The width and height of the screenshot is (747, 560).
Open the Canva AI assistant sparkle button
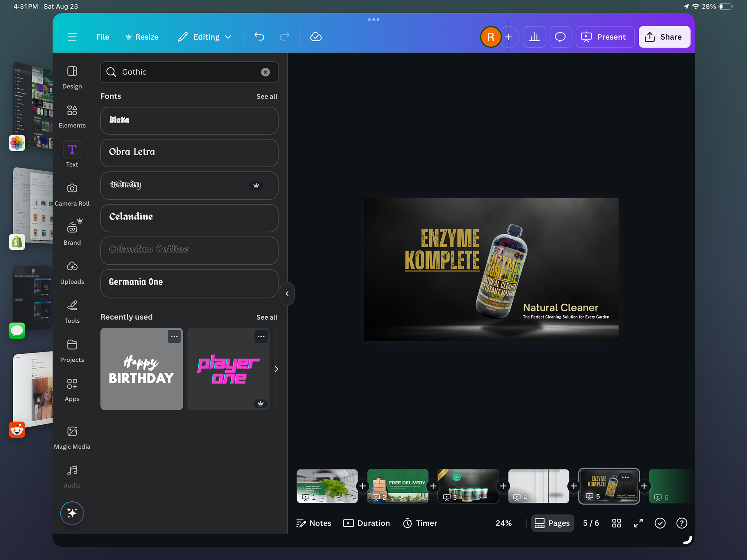(x=72, y=513)
